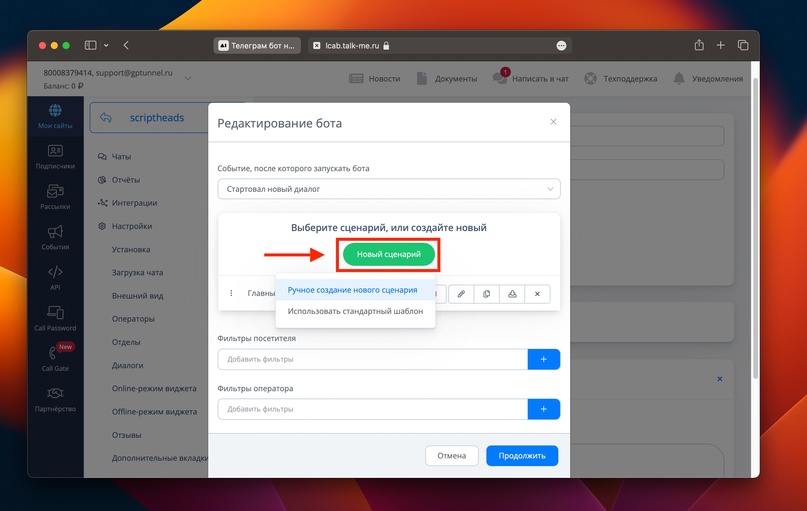Add an operator filter with plus button
The height and width of the screenshot is (511, 807).
[x=543, y=409]
